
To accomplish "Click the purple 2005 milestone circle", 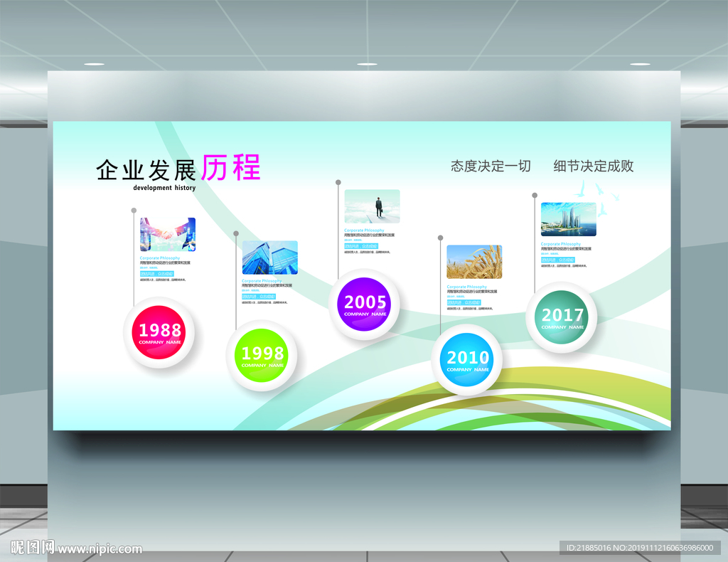I will [x=365, y=304].
